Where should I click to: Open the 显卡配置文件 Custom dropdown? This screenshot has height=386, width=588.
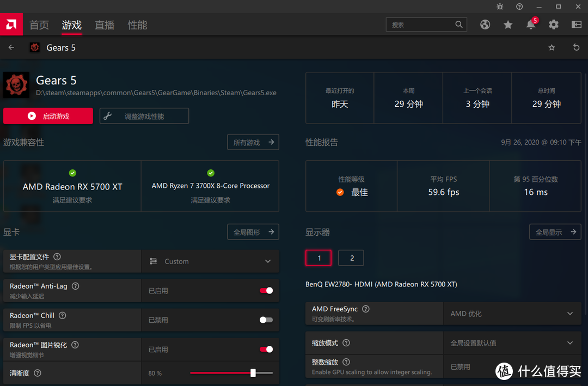click(x=210, y=261)
